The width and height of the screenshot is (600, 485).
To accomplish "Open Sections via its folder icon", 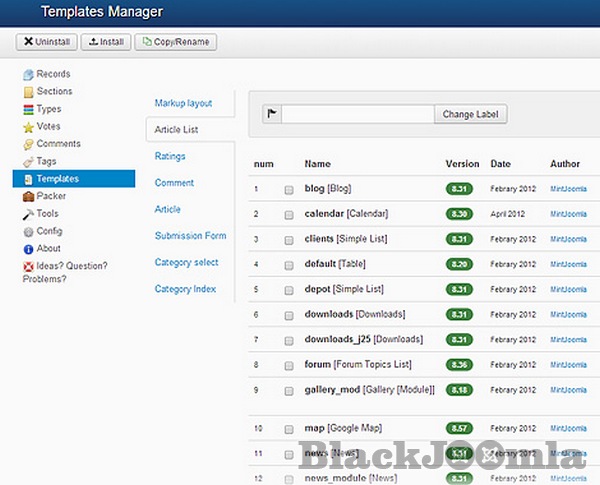I will 28,92.
